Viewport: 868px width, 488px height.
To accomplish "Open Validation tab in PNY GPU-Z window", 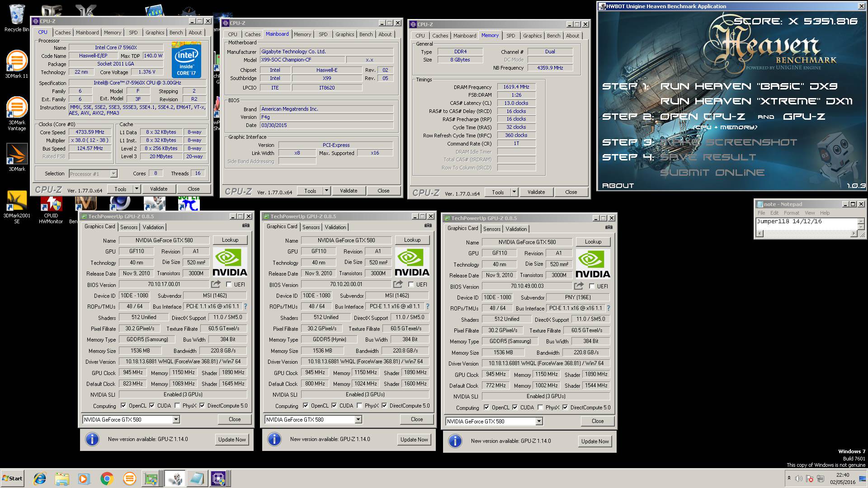I will [x=516, y=229].
